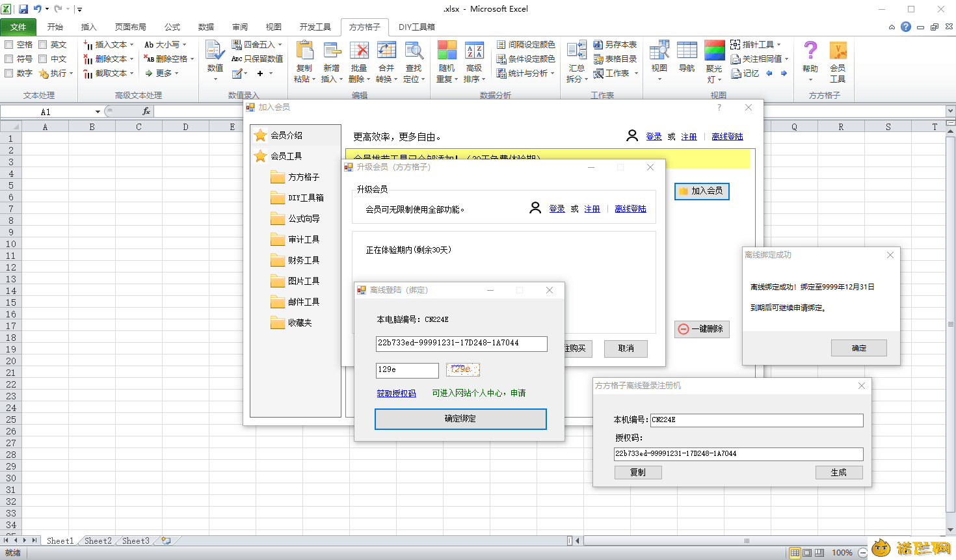Click the 间隔设定颜色 interval color tool

pyautogui.click(x=525, y=45)
